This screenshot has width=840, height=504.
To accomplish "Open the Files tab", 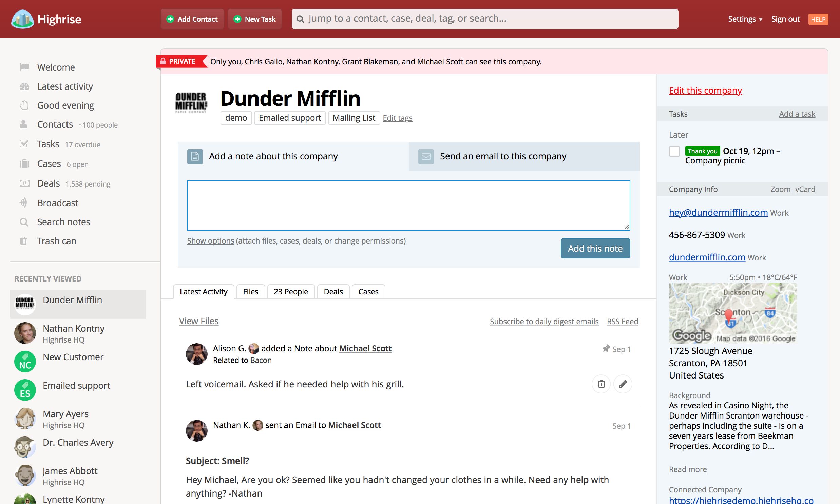I will pyautogui.click(x=250, y=291).
